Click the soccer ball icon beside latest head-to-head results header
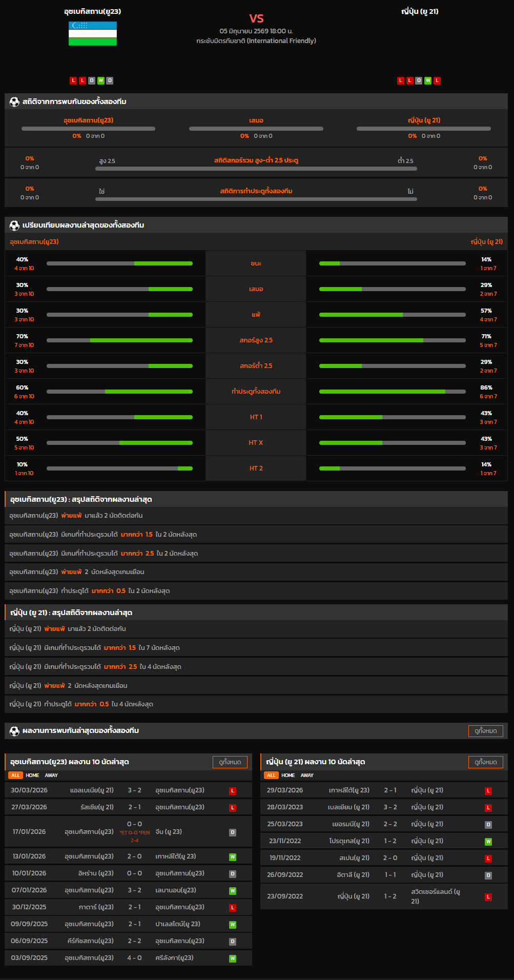Screen dimensions: 514x980 coord(14,731)
